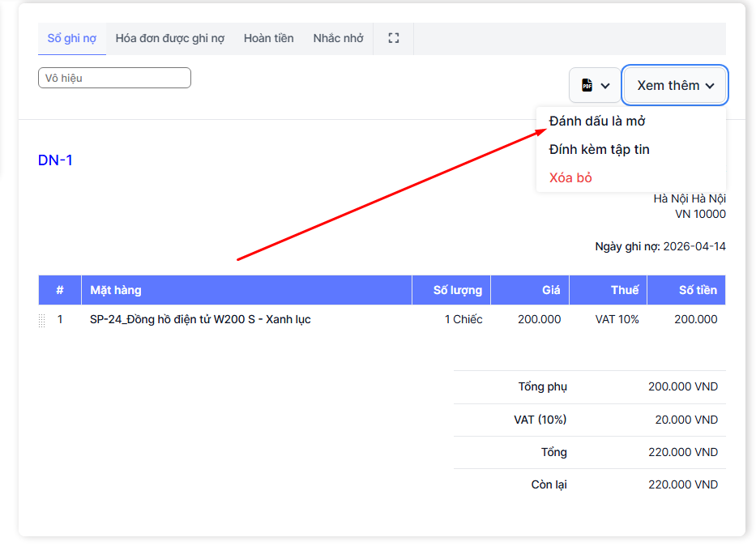Click the Số tiền column header
The width and height of the screenshot is (756, 546).
click(x=698, y=290)
